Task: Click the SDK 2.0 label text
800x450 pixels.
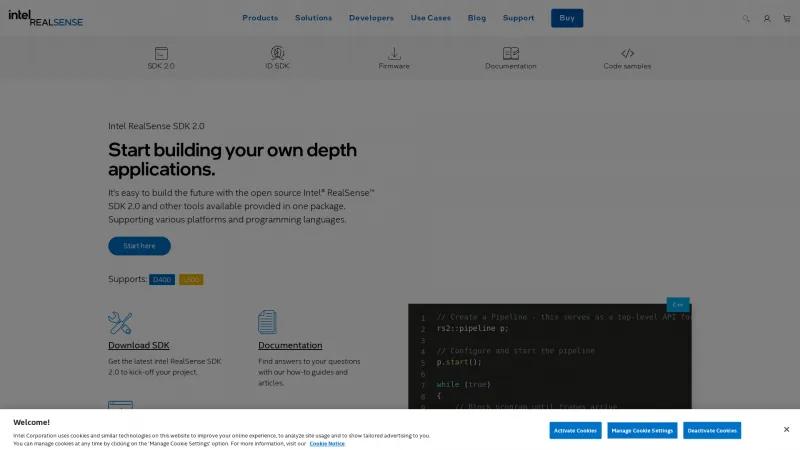Action: (x=161, y=66)
